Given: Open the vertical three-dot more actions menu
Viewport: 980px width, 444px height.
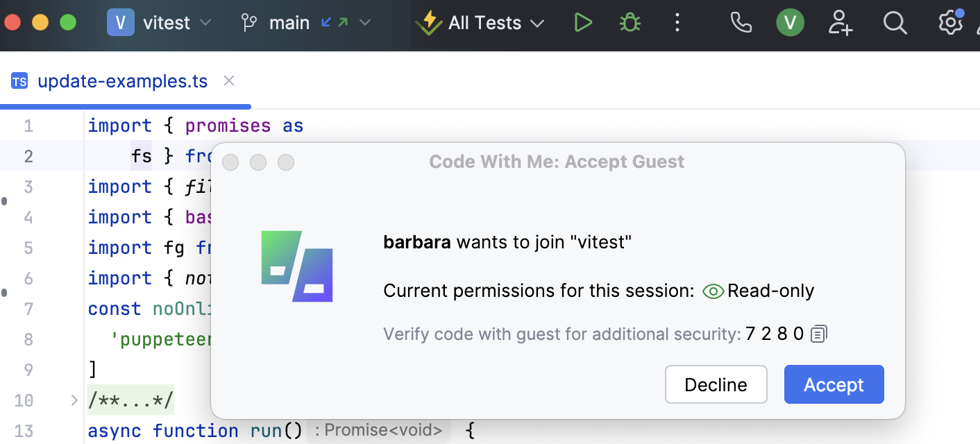Looking at the screenshot, I should [677, 23].
